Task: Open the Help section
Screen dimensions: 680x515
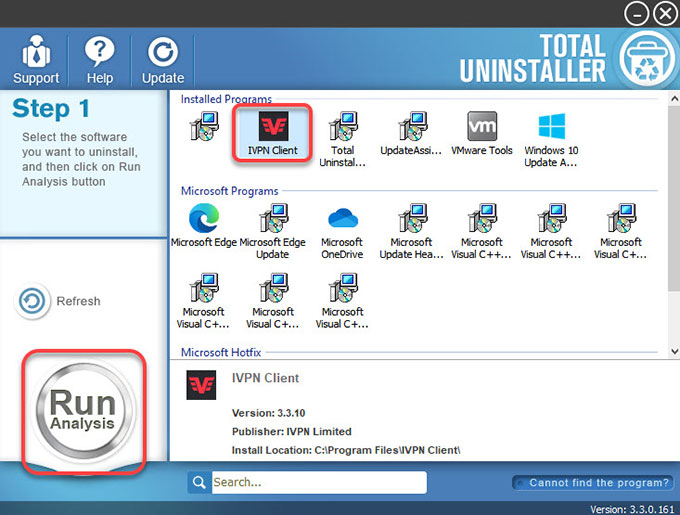Action: pos(100,59)
